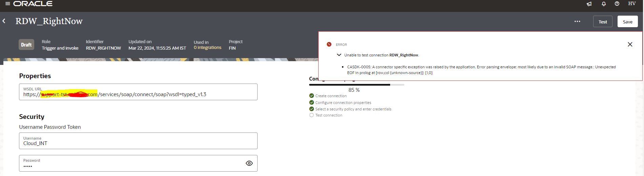Go back using the left arrow
The image size is (644, 176).
4,21
